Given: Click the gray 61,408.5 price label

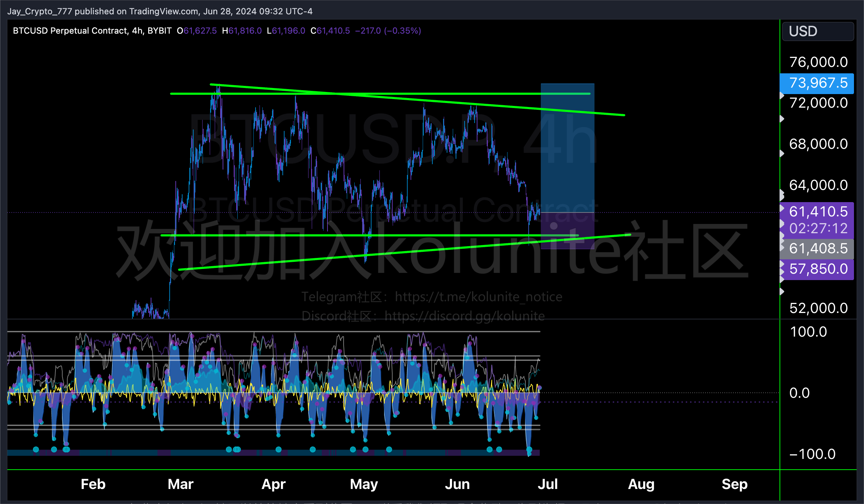Looking at the screenshot, I should coord(817,249).
